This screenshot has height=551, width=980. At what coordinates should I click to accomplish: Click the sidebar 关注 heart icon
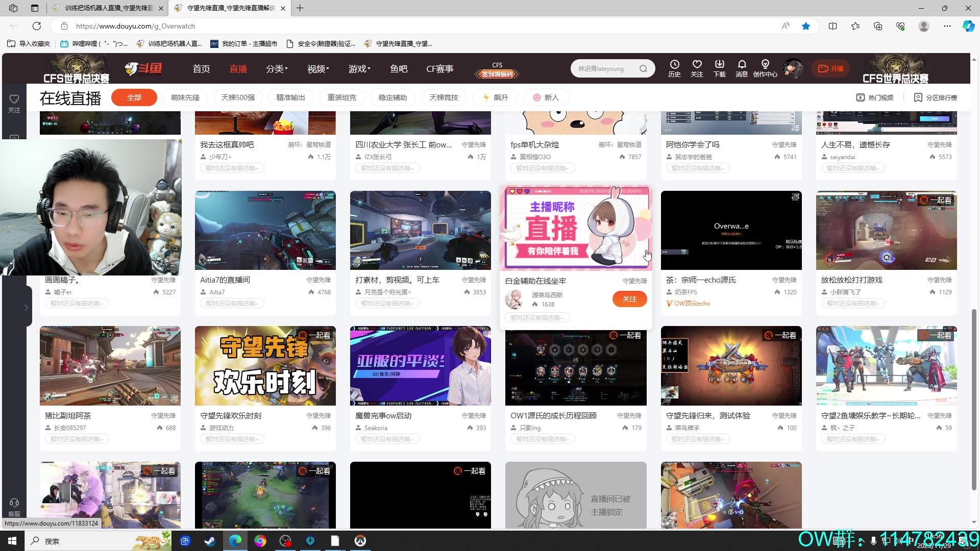14,103
